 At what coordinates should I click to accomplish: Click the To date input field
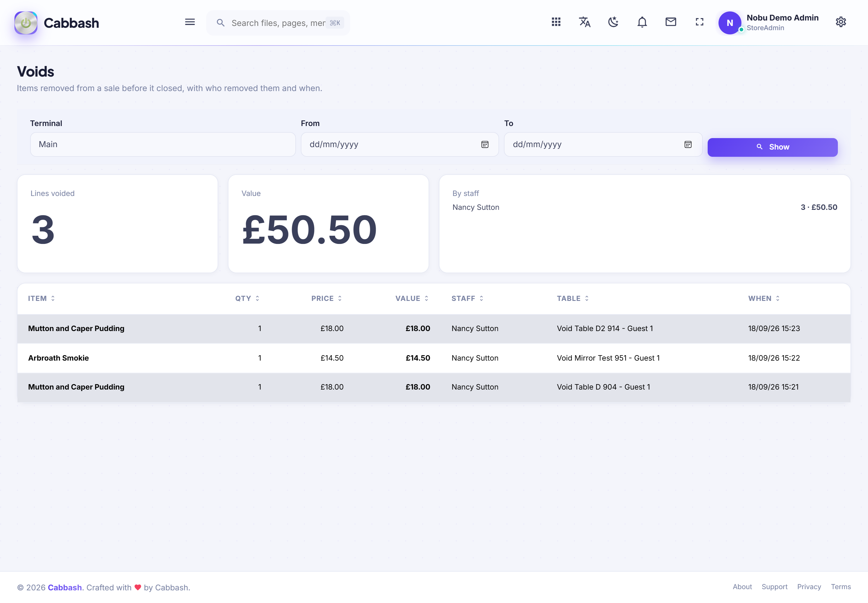point(603,144)
